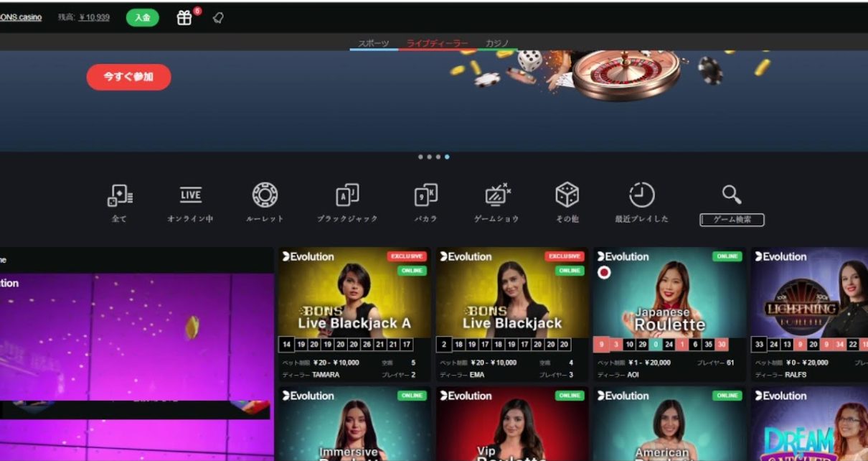Select the fourth carousel dot

[447, 157]
